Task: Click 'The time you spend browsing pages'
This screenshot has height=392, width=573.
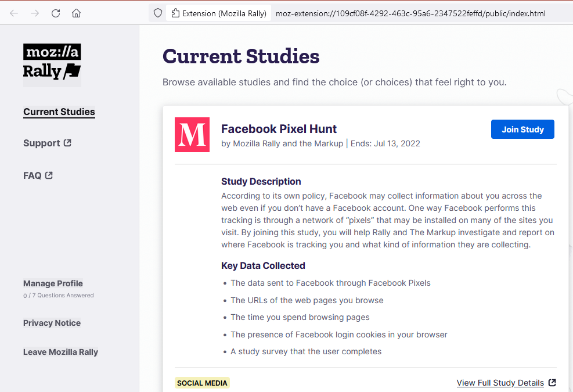Action: (300, 318)
